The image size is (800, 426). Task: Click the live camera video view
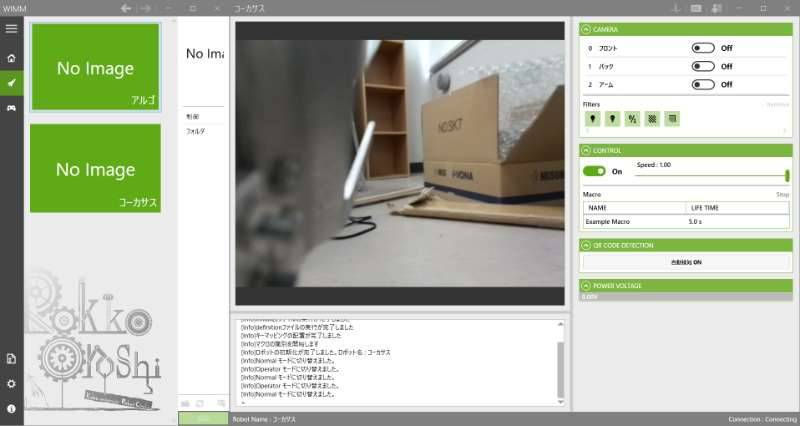click(x=400, y=163)
